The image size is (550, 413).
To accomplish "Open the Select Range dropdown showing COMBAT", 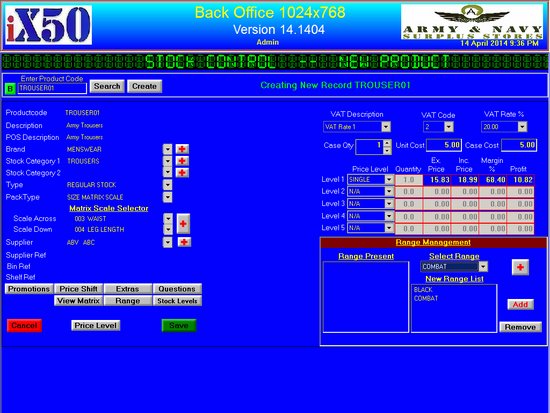I will (x=483, y=267).
